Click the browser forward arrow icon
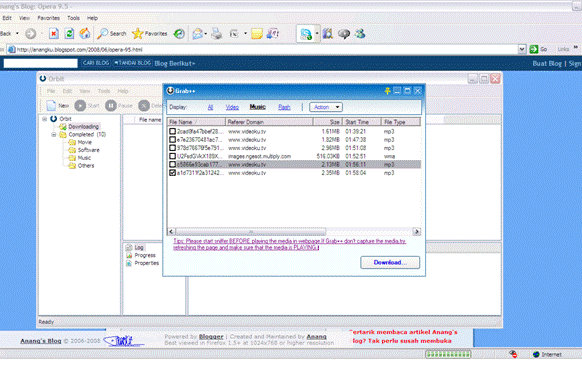Viewport: 582px width, 374px height. pos(31,34)
